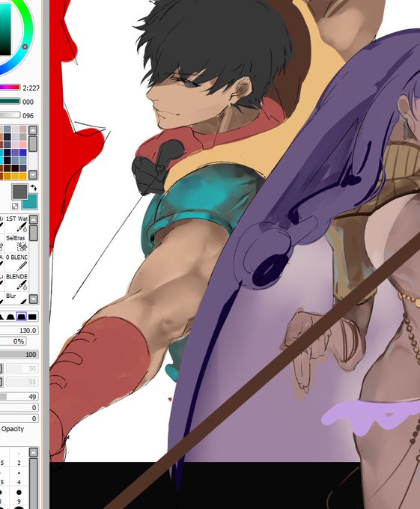Adjust the green slider showing 000

point(10,101)
